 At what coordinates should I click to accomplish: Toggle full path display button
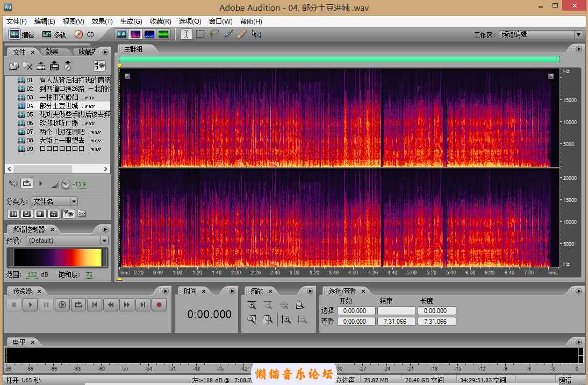pos(82,214)
